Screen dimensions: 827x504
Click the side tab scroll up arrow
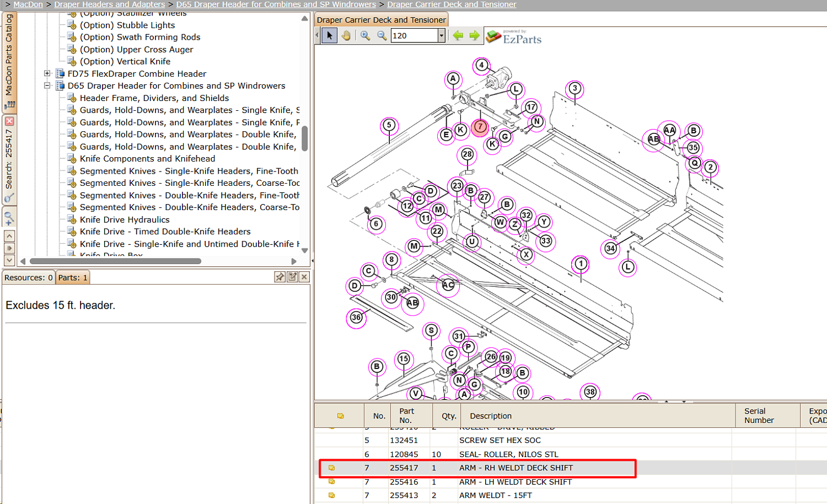[9, 236]
